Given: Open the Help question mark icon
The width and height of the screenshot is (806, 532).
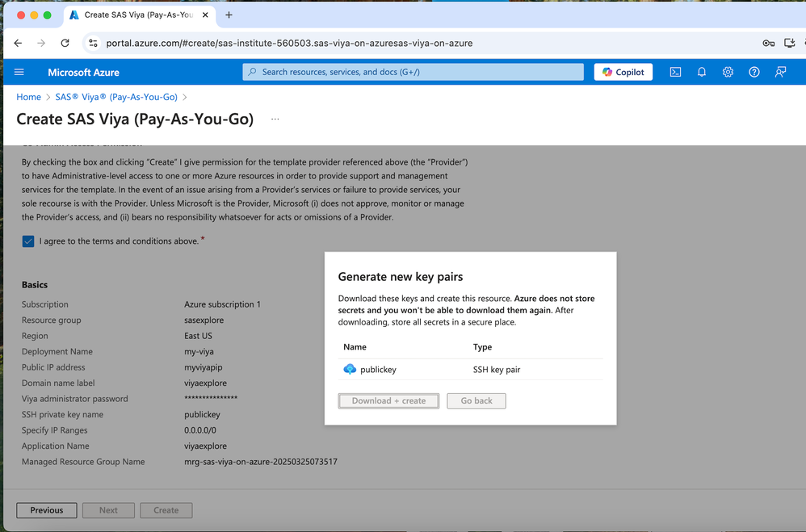Looking at the screenshot, I should pos(754,72).
